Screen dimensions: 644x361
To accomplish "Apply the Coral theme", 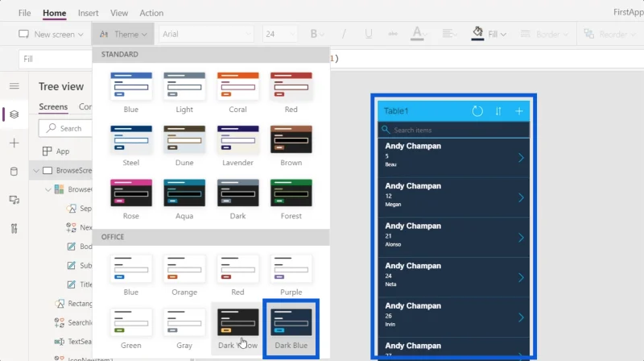I will pos(237,93).
